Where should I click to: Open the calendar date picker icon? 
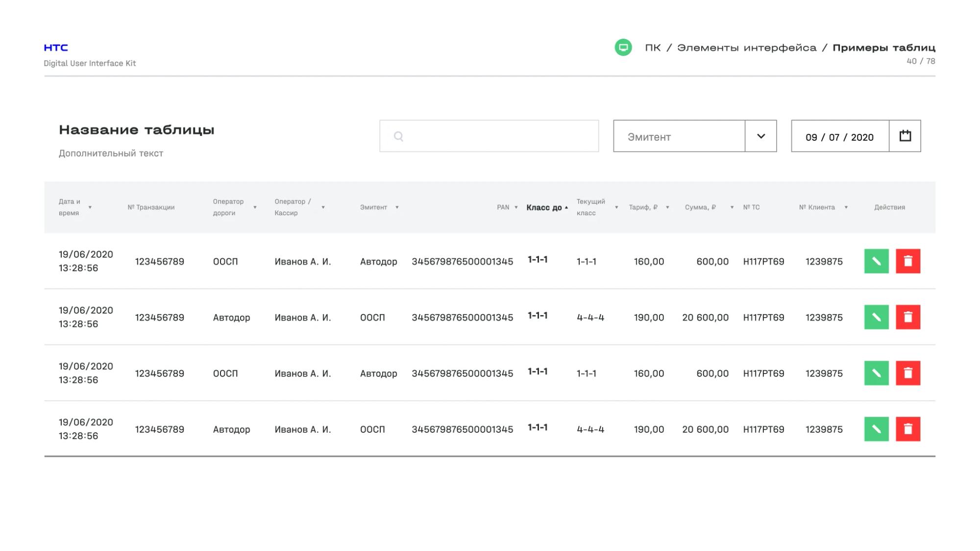click(x=905, y=136)
